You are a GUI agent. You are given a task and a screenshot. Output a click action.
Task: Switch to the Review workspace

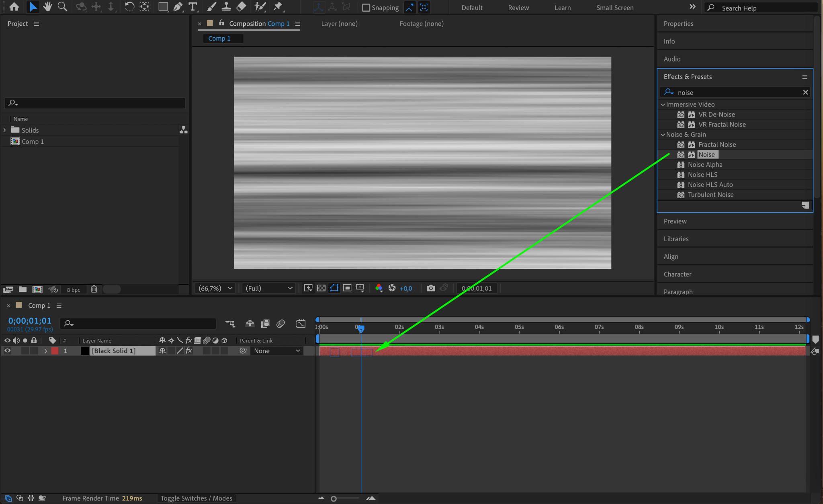coord(518,8)
